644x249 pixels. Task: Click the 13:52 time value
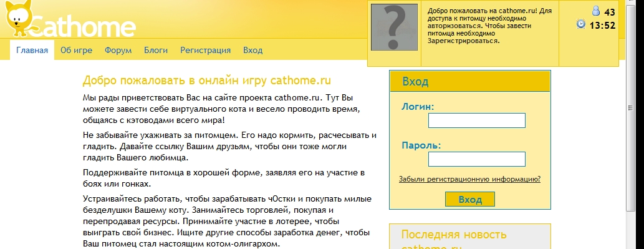coord(602,26)
